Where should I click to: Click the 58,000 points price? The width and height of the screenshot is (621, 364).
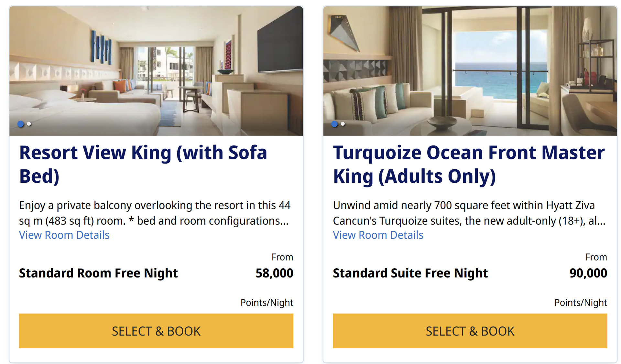coord(274,273)
